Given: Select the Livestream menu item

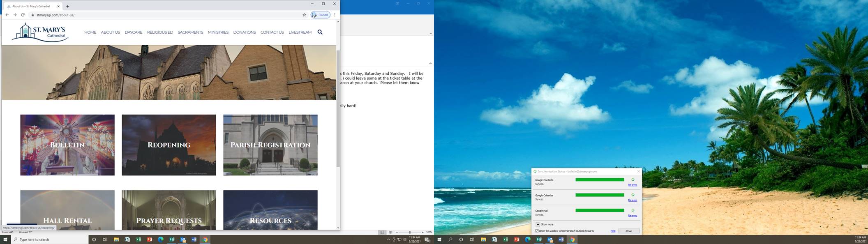Looking at the screenshot, I should pos(300,32).
